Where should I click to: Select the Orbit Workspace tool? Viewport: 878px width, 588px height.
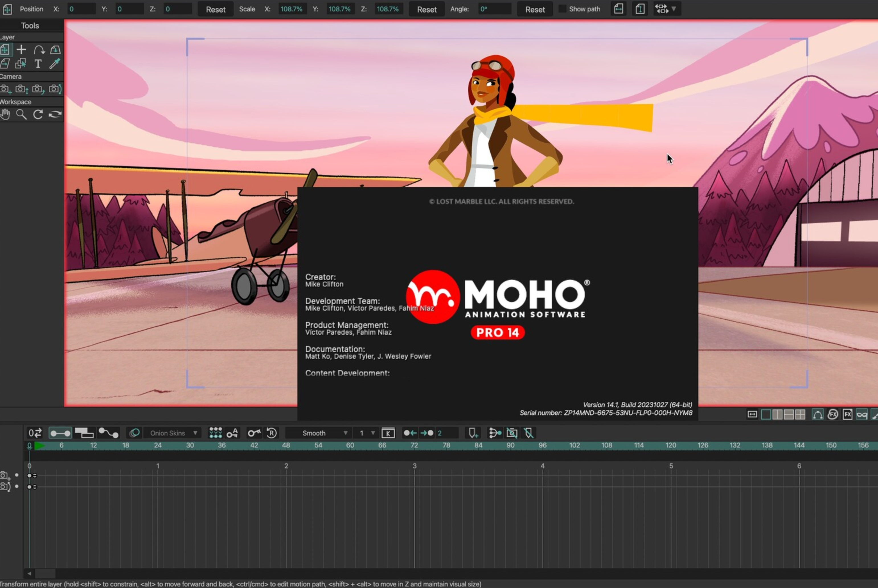[55, 114]
